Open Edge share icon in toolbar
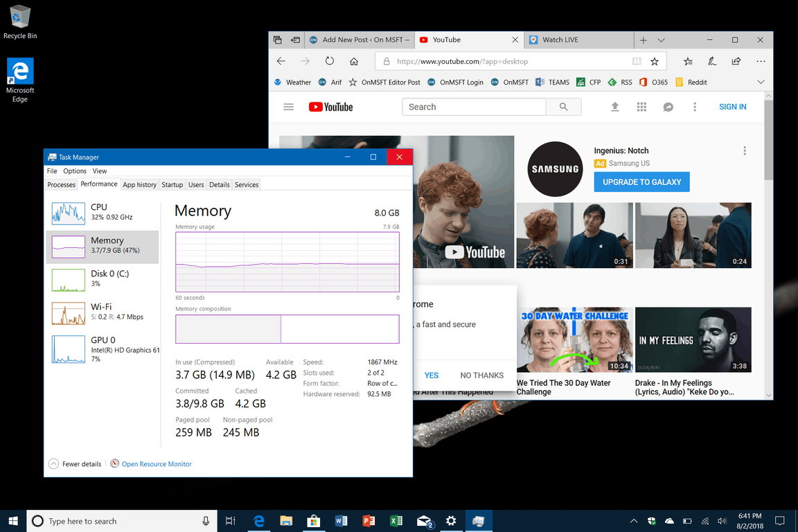 (736, 61)
